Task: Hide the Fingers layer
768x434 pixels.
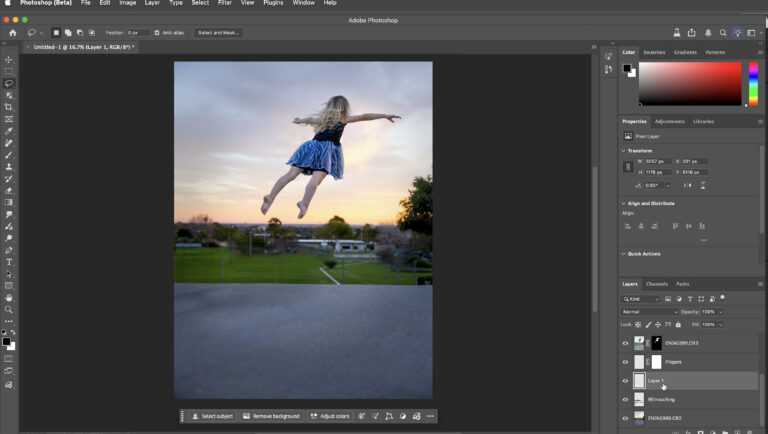Action: 625,362
